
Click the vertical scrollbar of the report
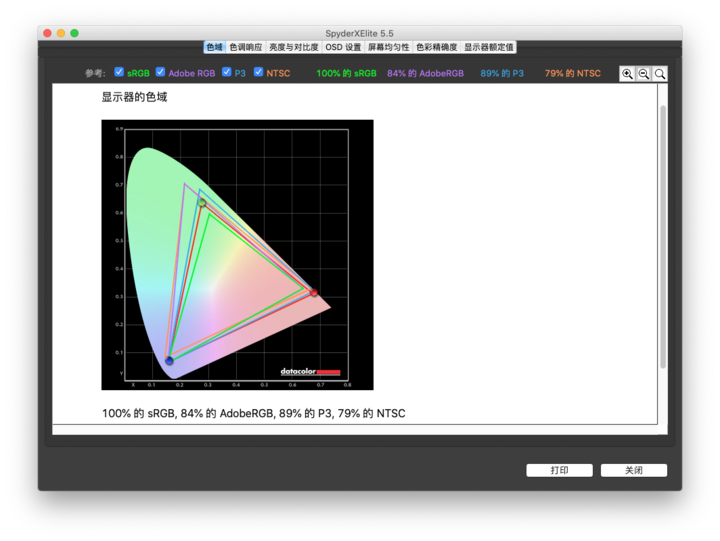(x=663, y=237)
